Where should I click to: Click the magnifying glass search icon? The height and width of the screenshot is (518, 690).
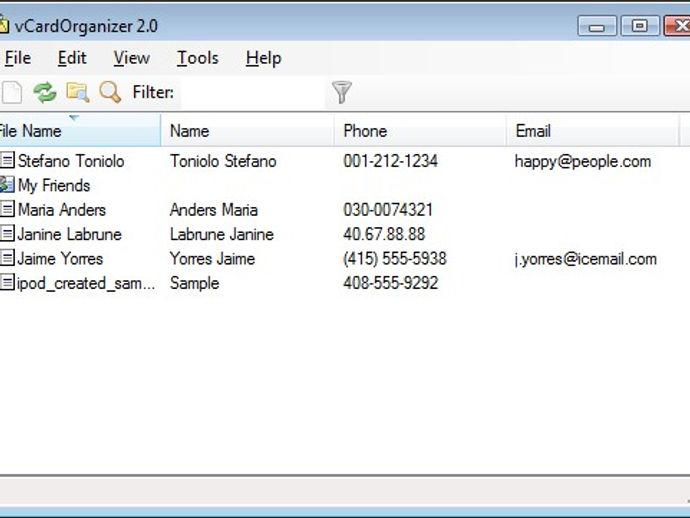[110, 92]
